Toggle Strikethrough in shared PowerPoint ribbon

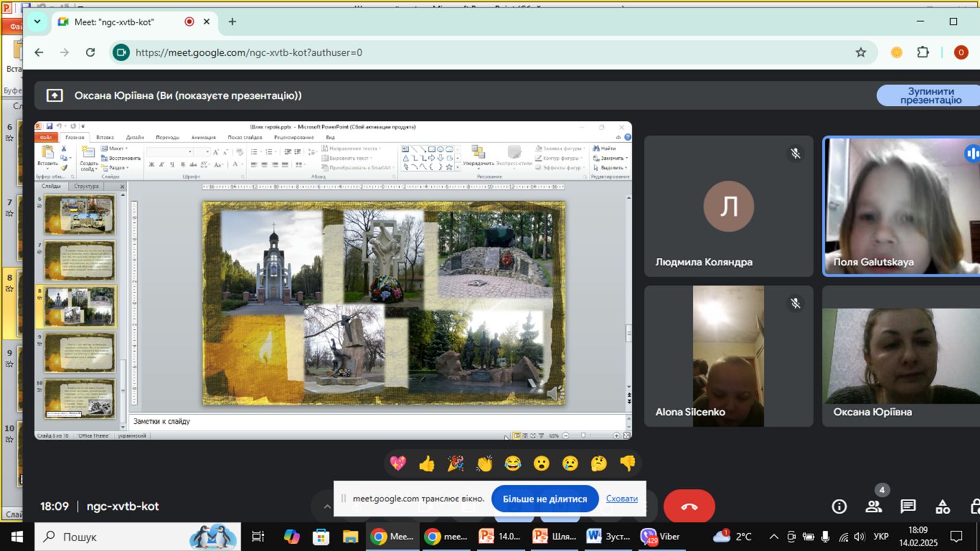[193, 165]
